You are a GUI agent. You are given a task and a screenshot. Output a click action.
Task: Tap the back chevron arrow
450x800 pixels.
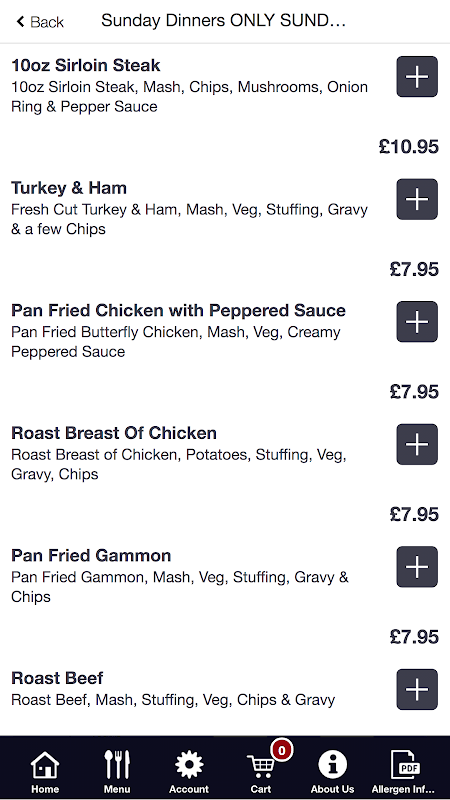(20, 21)
